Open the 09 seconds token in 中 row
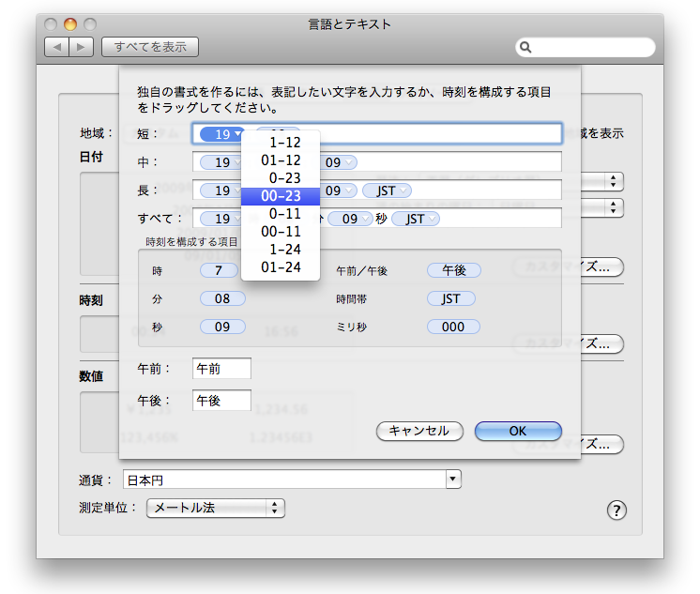700x594 pixels. coord(339,162)
